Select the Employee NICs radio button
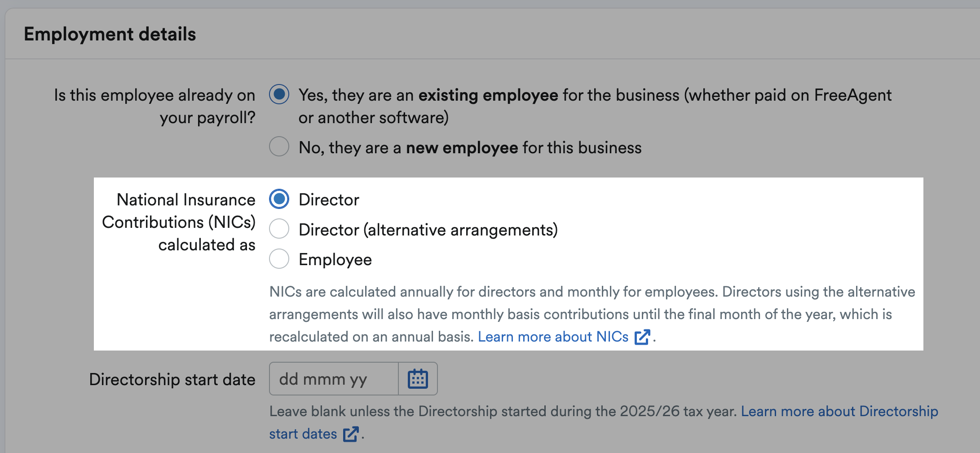Viewport: 980px width, 453px height. tap(279, 259)
